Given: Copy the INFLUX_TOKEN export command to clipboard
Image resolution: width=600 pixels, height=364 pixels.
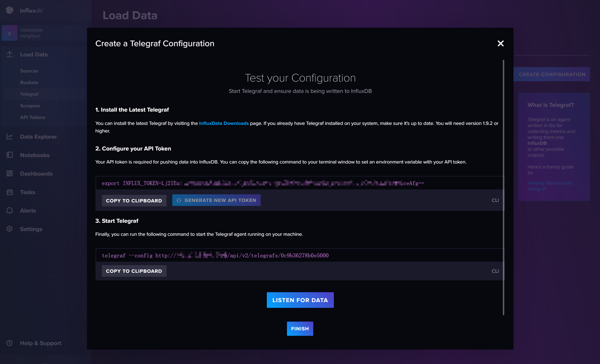Looking at the screenshot, I should click(134, 201).
